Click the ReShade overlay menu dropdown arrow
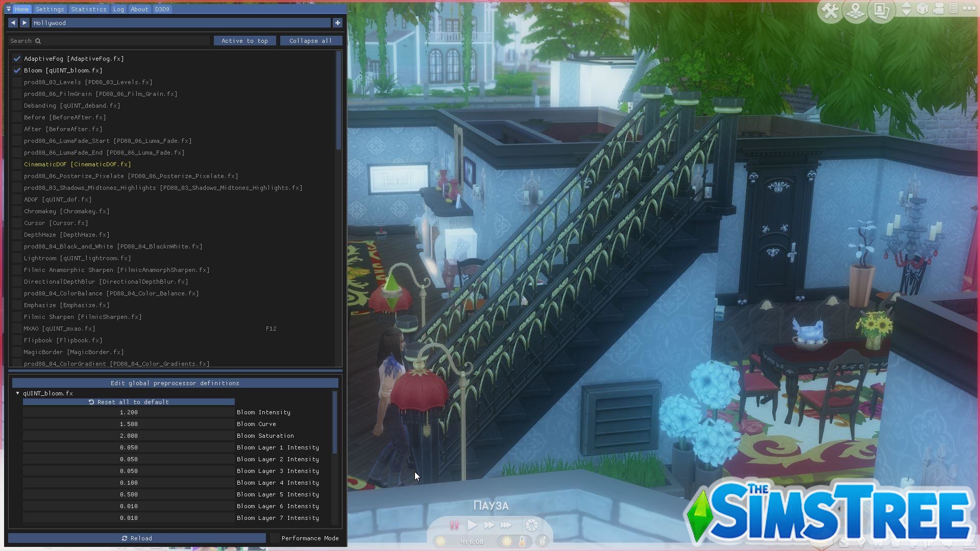 tap(9, 9)
